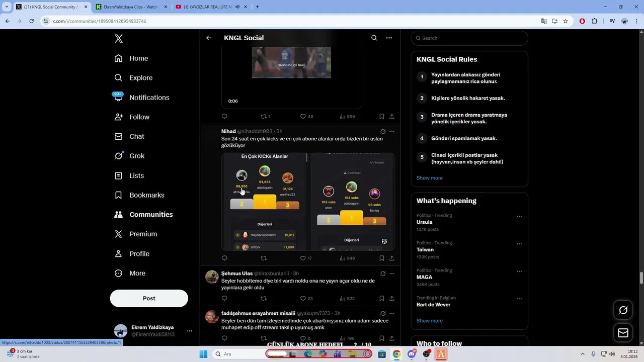Open fadılşehmus erayahmet misalii post options
This screenshot has height=362, width=644.
(x=392, y=314)
